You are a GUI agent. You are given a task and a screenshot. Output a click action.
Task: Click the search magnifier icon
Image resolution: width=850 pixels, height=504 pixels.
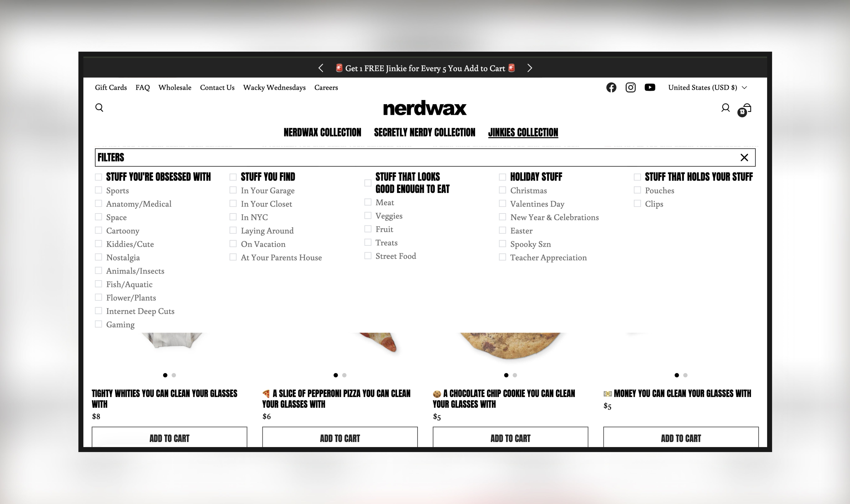pyautogui.click(x=99, y=108)
